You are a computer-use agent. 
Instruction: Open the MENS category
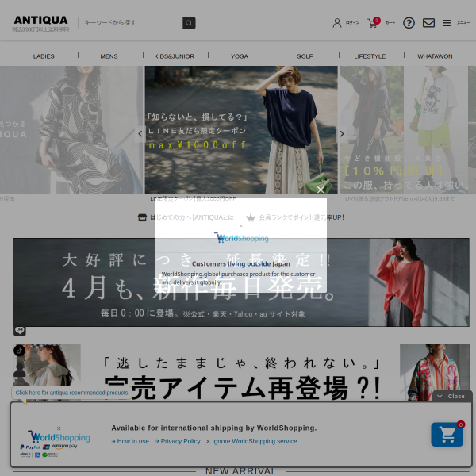click(x=109, y=56)
